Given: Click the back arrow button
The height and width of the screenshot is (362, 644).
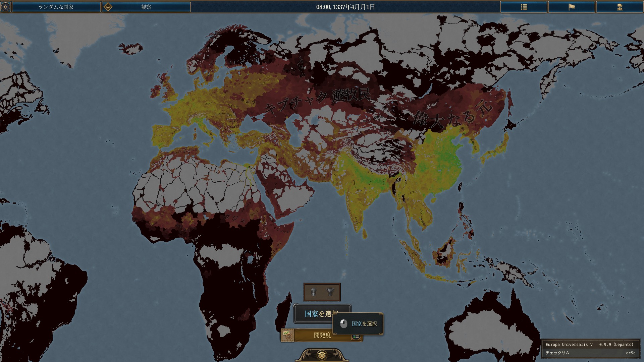Looking at the screenshot, I should (6, 7).
